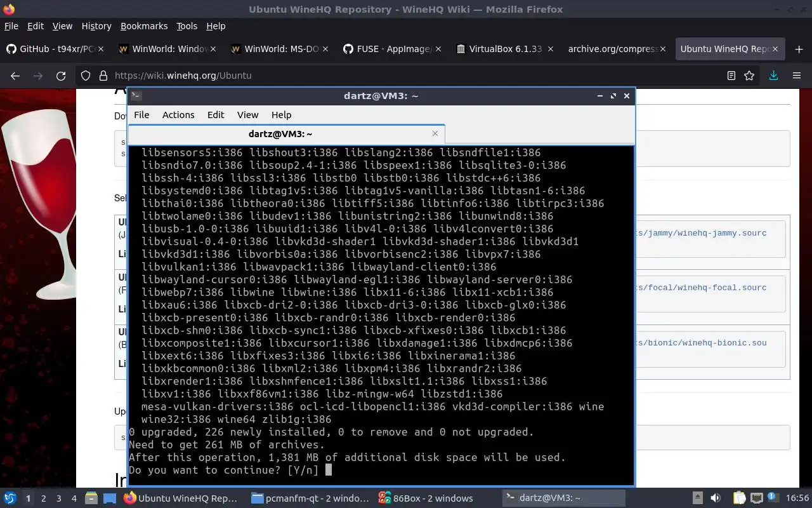Click jammy/winehq-jammy.sources text on the wiki page
The width and height of the screenshot is (812, 508).
point(700,233)
